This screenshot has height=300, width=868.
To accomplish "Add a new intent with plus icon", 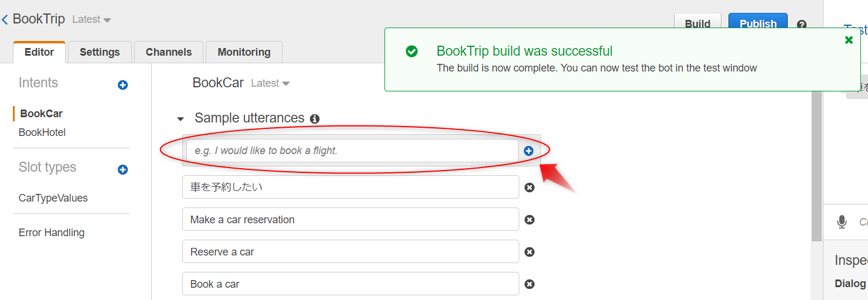I will click(122, 85).
